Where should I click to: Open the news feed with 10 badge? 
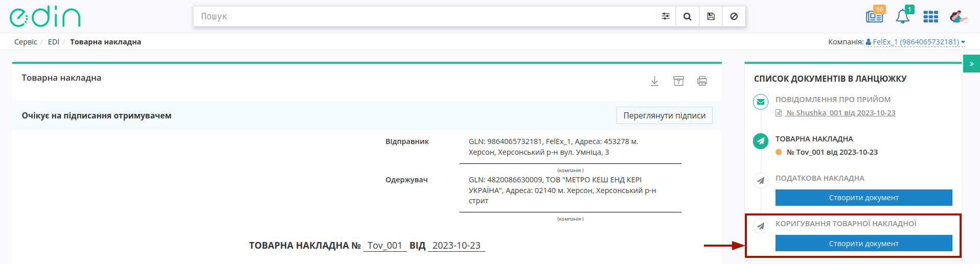click(x=875, y=16)
